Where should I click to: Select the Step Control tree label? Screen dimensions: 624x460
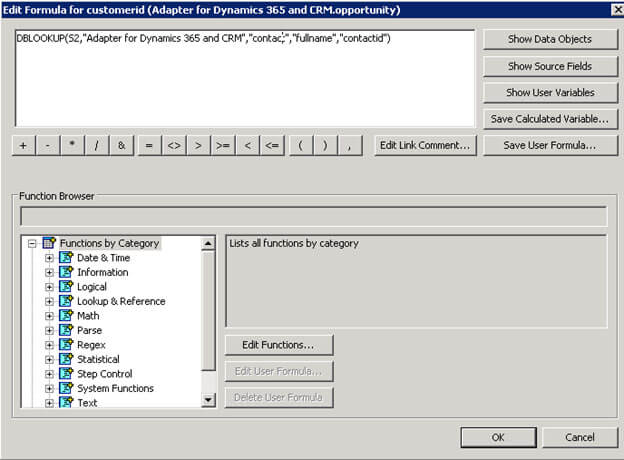105,374
